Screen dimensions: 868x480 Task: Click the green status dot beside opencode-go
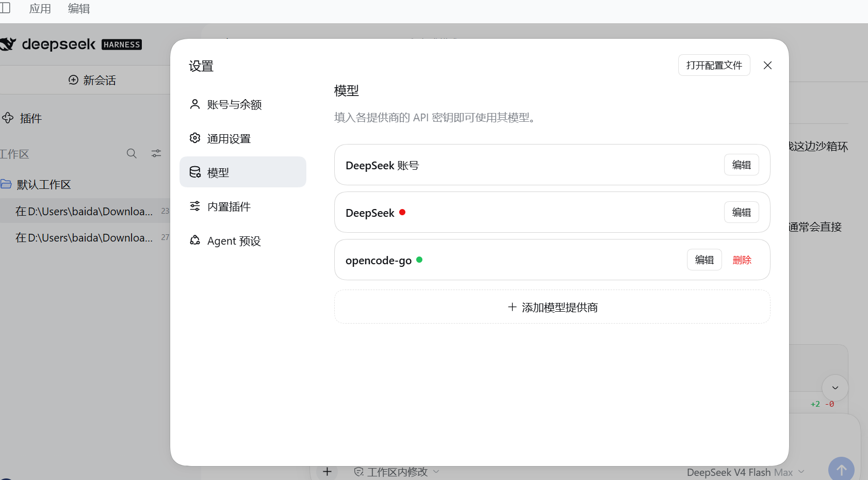coord(419,260)
